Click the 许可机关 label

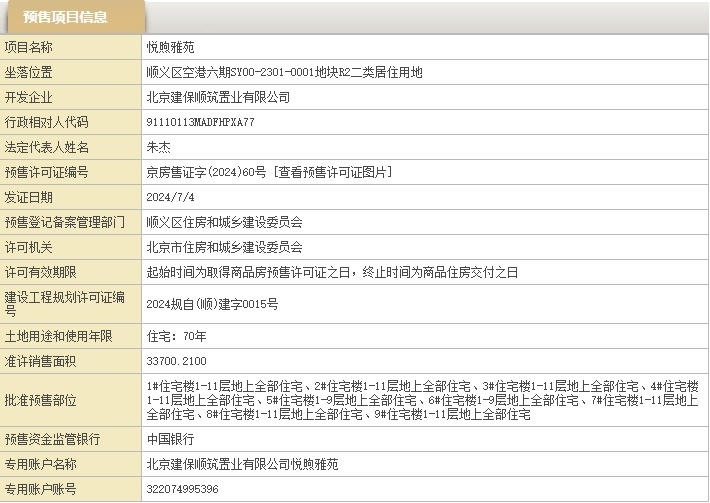29,247
